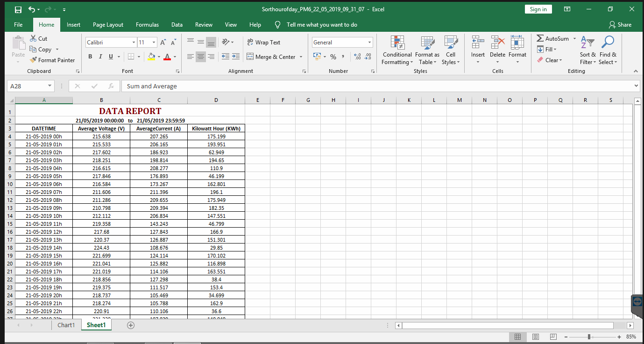Switch to the Chart1 sheet tab
This screenshot has width=644, height=344.
coord(66,325)
